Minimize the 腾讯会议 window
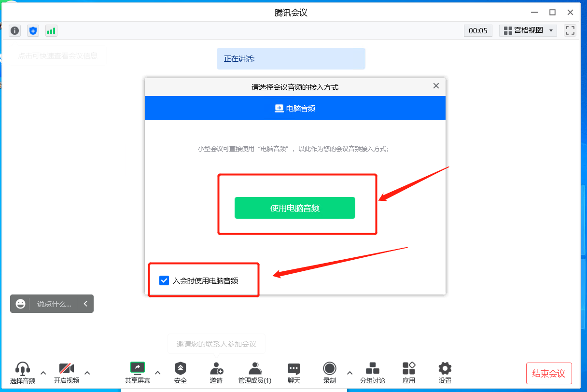This screenshot has width=587, height=392. tap(534, 13)
